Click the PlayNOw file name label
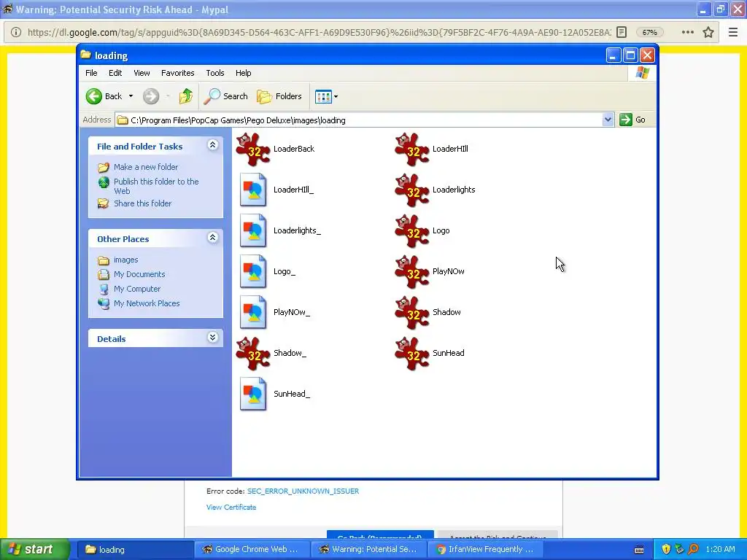Image resolution: width=747 pixels, height=560 pixels. [449, 271]
